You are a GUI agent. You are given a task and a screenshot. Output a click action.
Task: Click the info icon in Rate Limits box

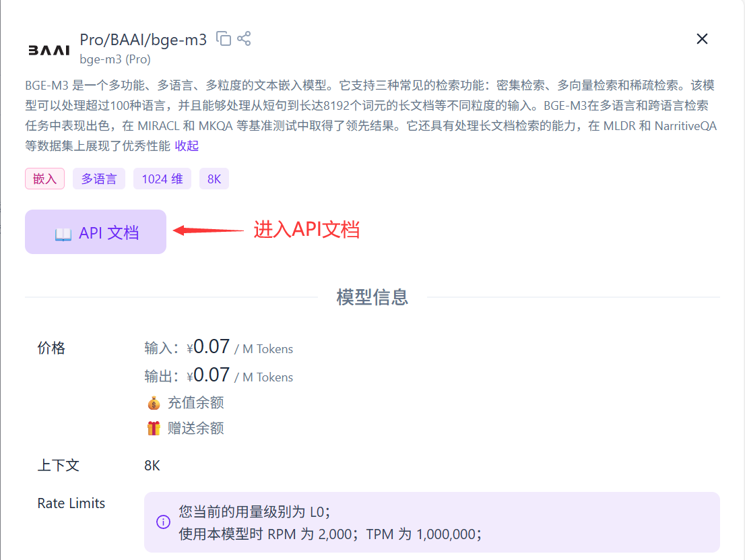pos(163,522)
